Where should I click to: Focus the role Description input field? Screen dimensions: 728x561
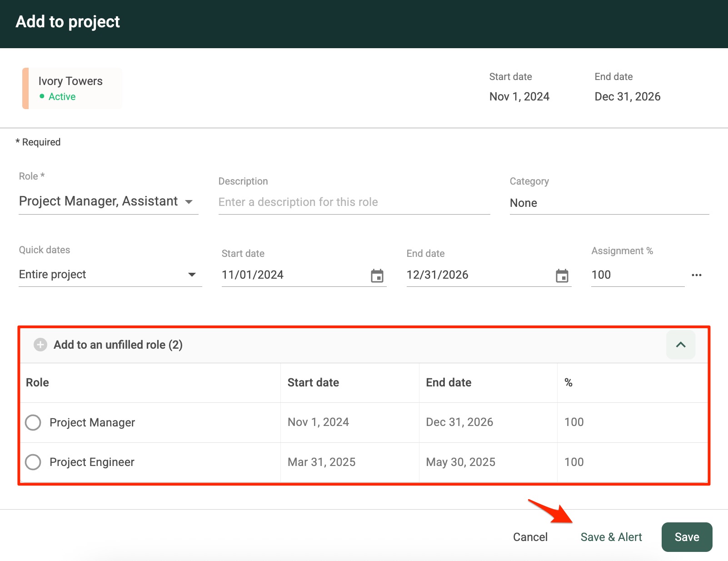pos(354,202)
